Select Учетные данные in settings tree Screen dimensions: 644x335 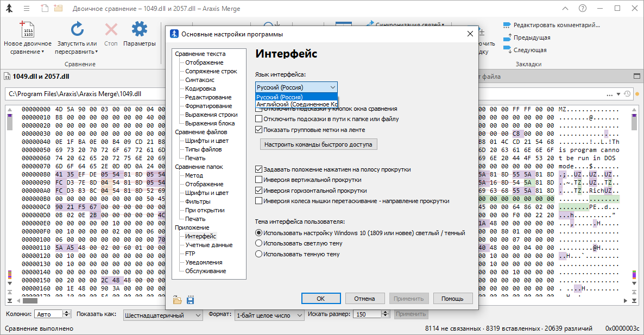coord(209,245)
